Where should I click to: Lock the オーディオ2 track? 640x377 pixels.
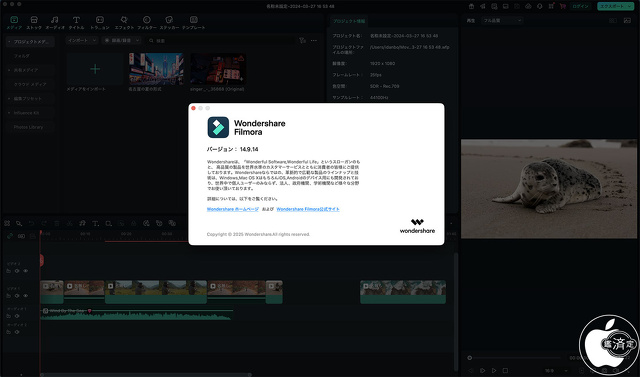[x=8, y=332]
